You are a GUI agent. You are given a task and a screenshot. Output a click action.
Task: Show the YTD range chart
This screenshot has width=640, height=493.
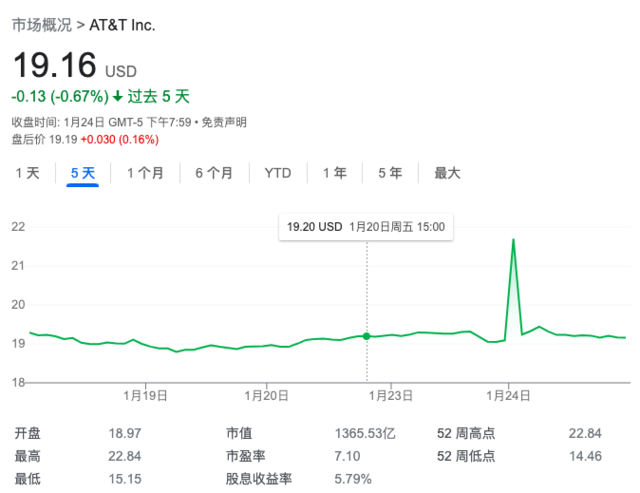point(277,173)
